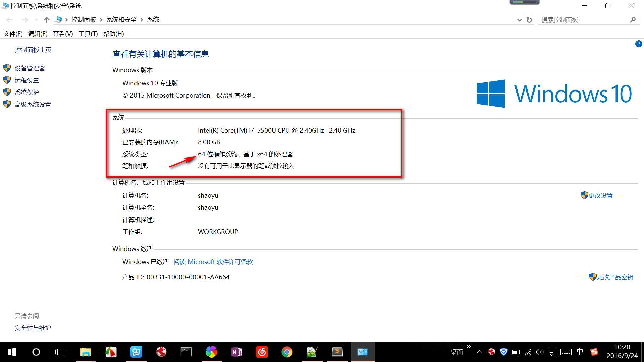
Task: Click the blue help question icon
Action: 639,44
